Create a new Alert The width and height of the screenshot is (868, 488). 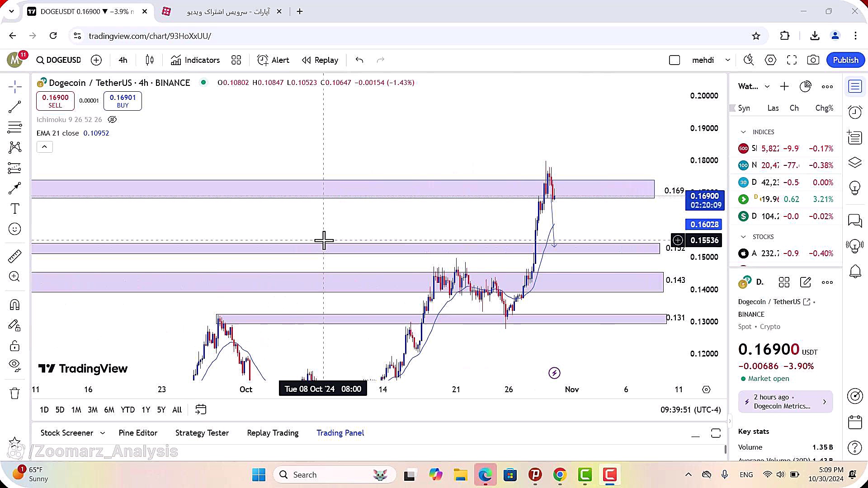click(x=273, y=60)
